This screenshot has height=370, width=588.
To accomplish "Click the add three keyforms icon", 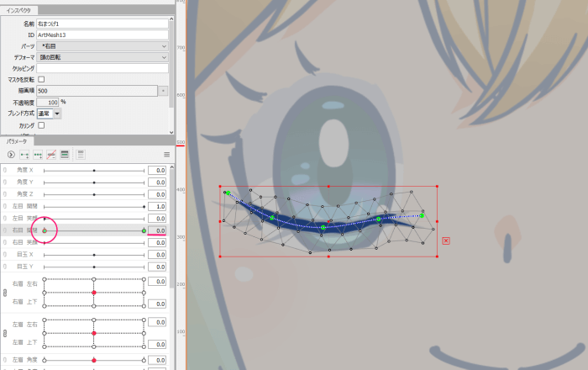I will click(38, 154).
